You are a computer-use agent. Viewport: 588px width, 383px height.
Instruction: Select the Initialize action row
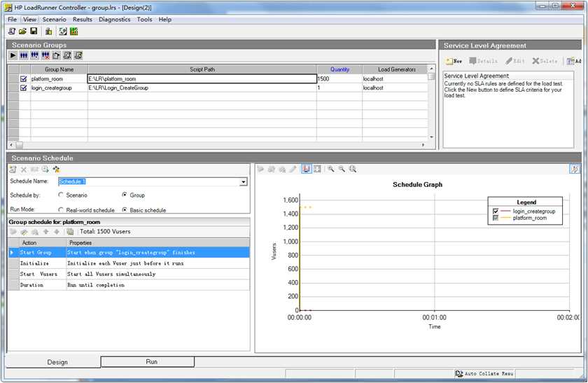129,263
